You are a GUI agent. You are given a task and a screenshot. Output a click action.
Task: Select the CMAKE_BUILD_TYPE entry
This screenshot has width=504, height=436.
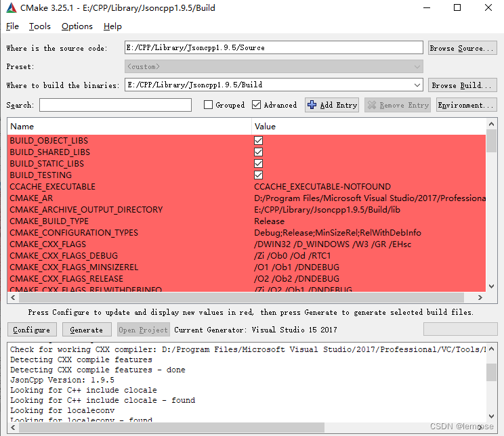(x=49, y=221)
